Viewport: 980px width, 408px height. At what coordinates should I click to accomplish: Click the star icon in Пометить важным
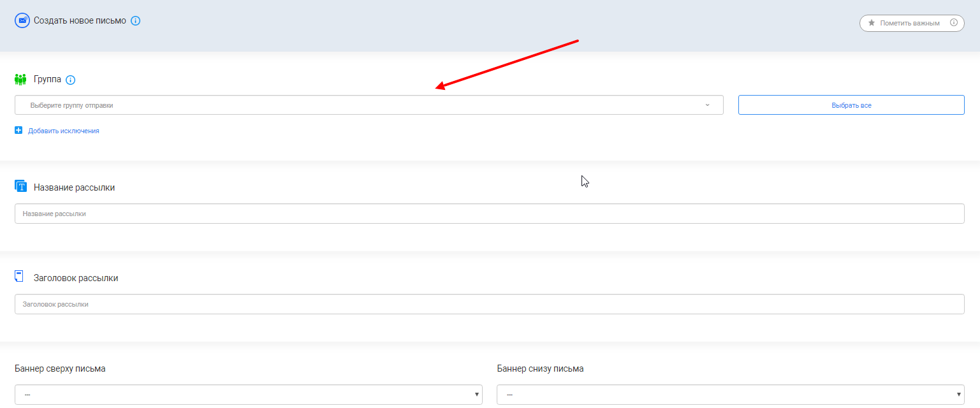[x=872, y=23]
